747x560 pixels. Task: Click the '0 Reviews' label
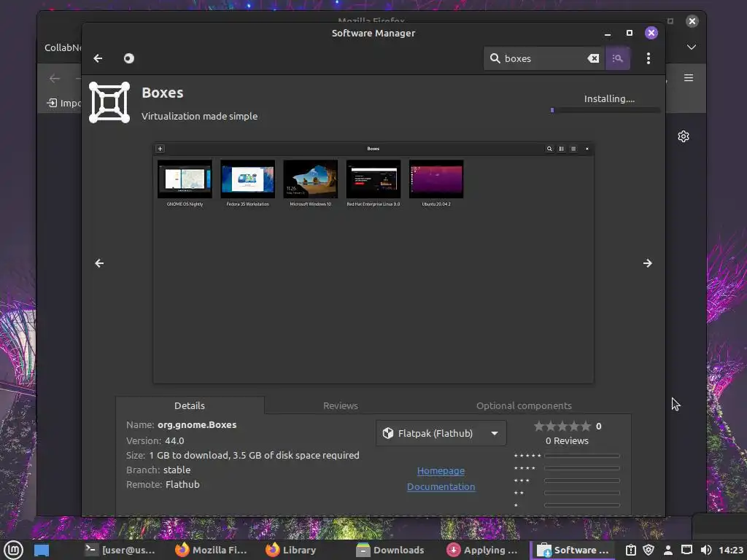(567, 441)
